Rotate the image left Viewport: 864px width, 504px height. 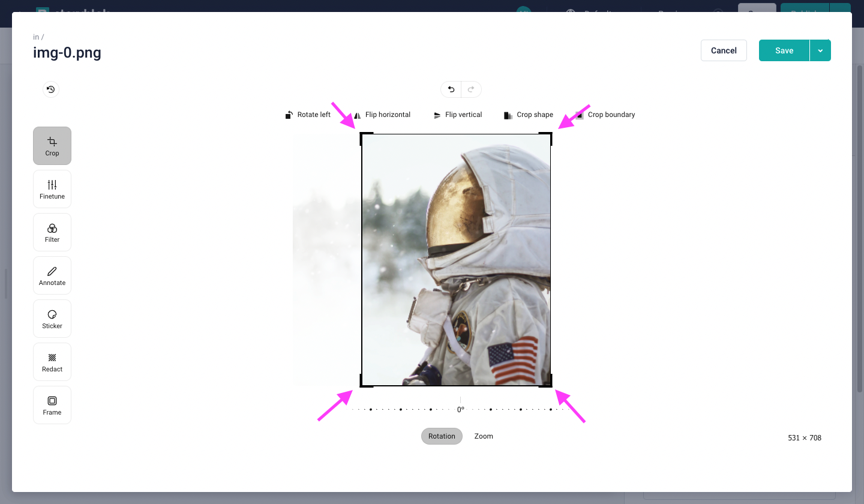tap(308, 115)
